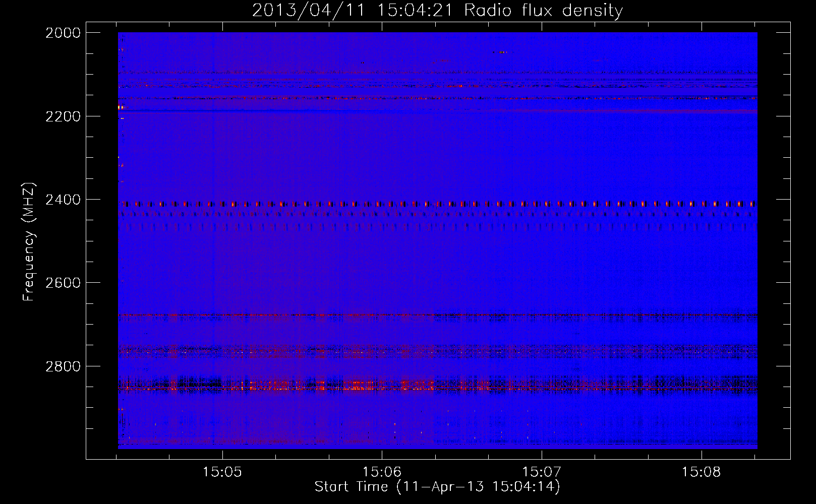816x504 pixels.
Task: Click the plot title '2013/04/11 15:04:21 Radio flux density'
Action: click(437, 10)
